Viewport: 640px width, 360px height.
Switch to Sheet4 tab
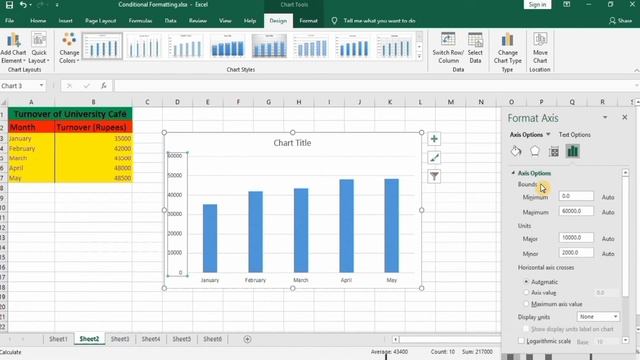coord(151,339)
